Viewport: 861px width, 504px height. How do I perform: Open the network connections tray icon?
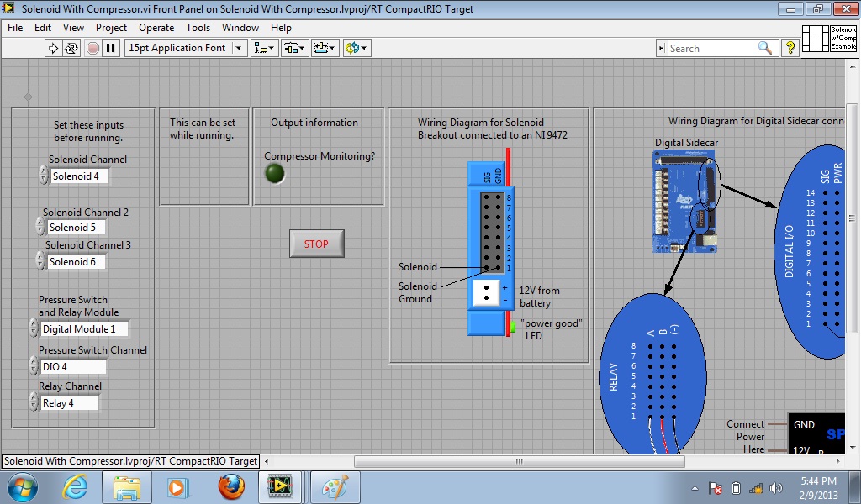(x=756, y=488)
